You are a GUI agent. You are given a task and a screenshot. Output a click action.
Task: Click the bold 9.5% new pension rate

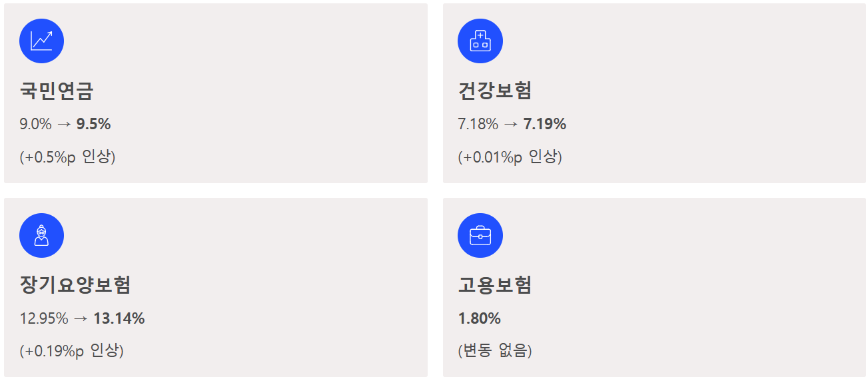[94, 124]
